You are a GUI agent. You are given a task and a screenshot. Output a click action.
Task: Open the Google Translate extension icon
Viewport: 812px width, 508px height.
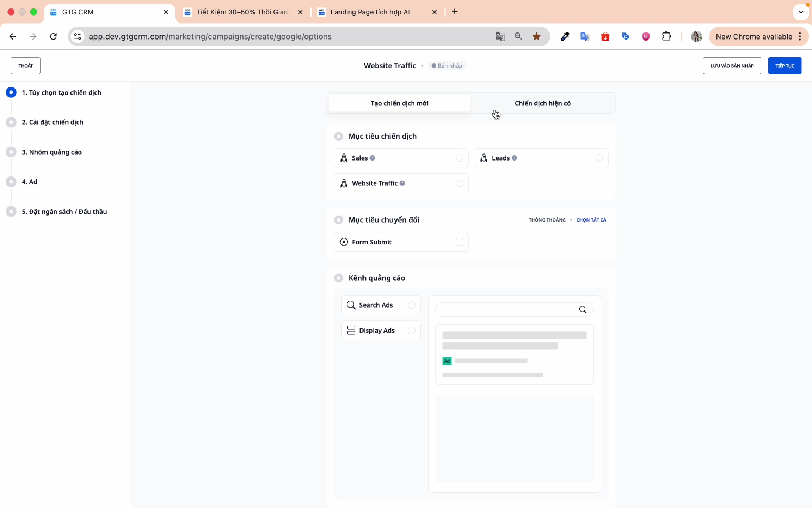(585, 36)
